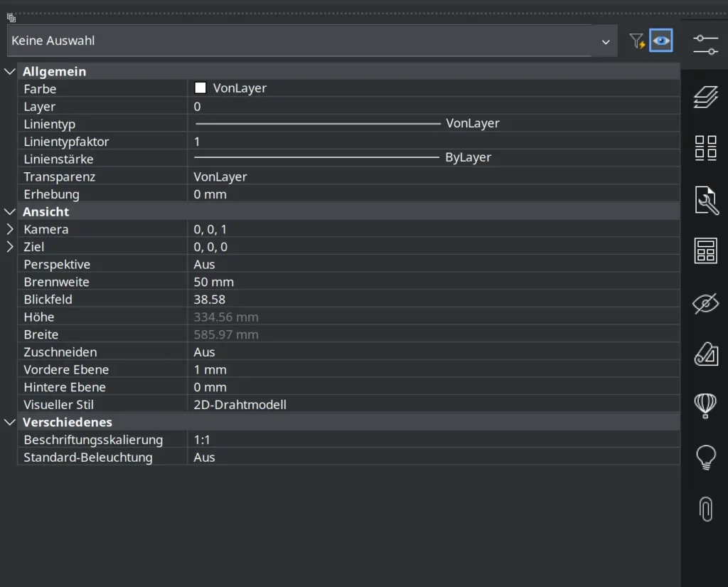Screen dimensions: 728x587
Task: Click the Ziel value 0, 0, 0
Action: coord(434,247)
